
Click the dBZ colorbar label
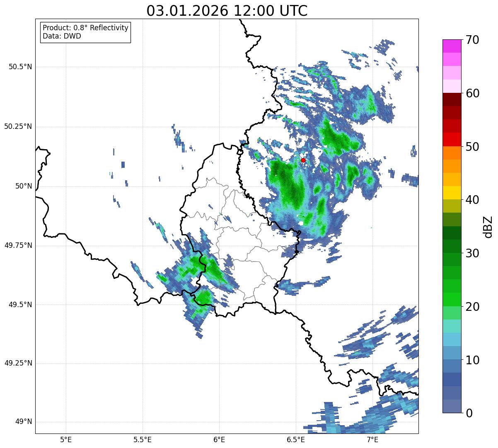(x=488, y=226)
